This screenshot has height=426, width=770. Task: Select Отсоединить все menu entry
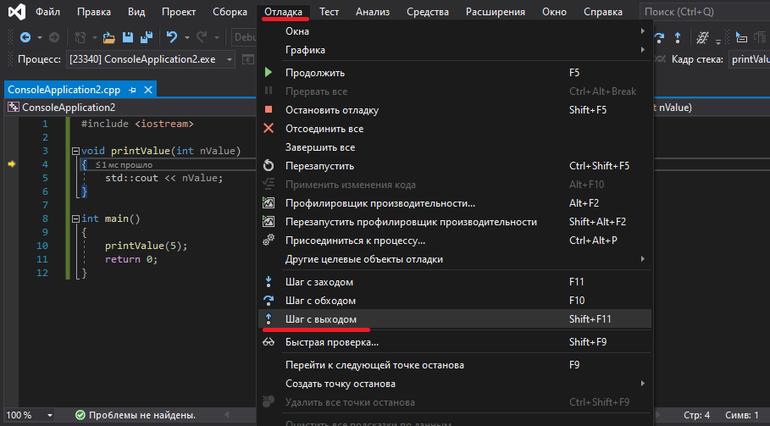[455, 128]
